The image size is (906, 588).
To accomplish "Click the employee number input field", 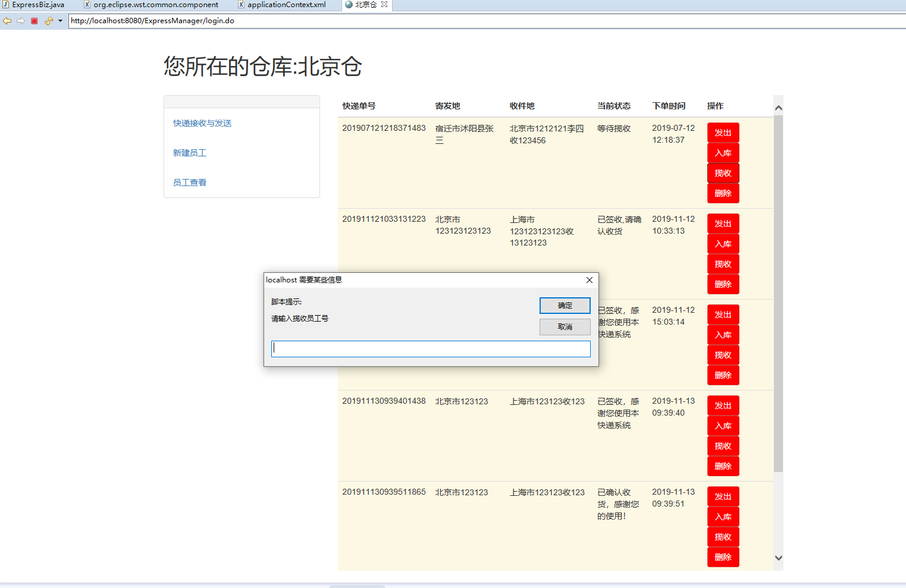I will [431, 348].
